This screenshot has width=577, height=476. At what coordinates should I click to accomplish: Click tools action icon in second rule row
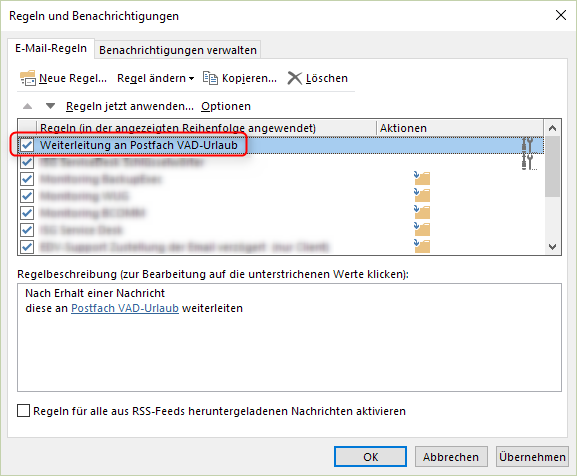[528, 162]
